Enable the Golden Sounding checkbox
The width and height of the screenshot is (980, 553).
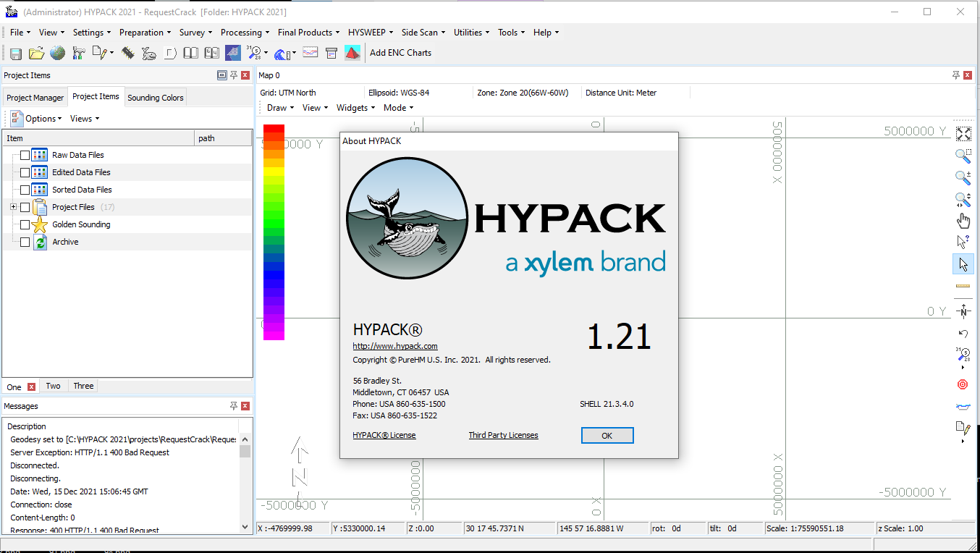pyautogui.click(x=25, y=224)
